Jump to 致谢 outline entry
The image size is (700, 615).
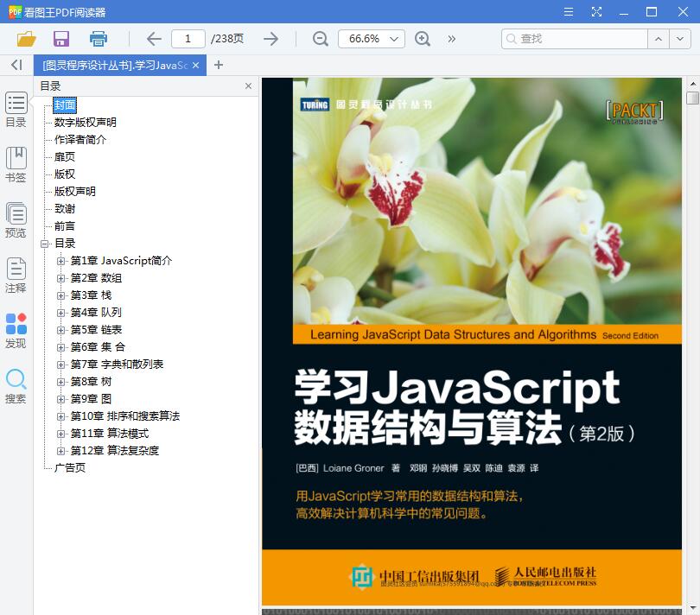point(65,209)
